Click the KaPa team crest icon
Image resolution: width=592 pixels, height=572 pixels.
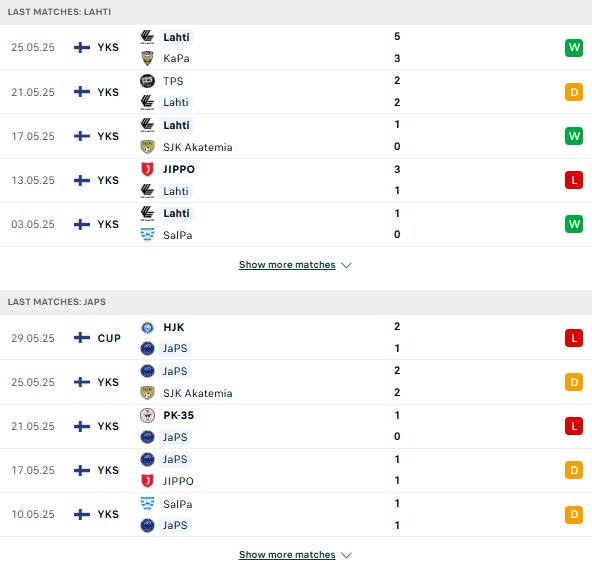147,59
